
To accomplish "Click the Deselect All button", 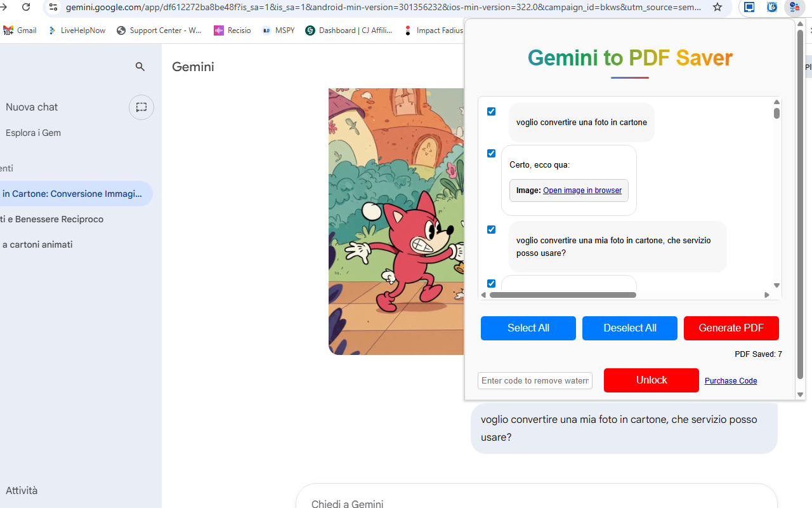I will (x=629, y=328).
